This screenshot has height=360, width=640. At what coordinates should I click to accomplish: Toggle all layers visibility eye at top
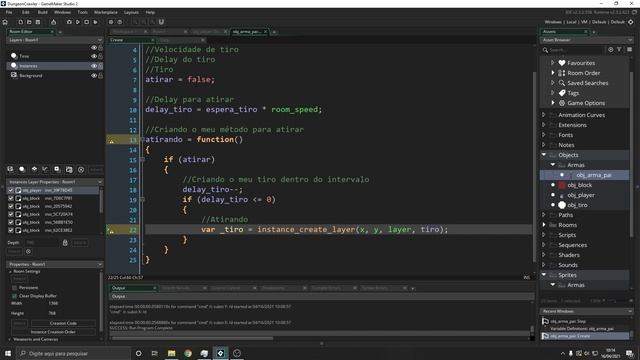coord(94,48)
